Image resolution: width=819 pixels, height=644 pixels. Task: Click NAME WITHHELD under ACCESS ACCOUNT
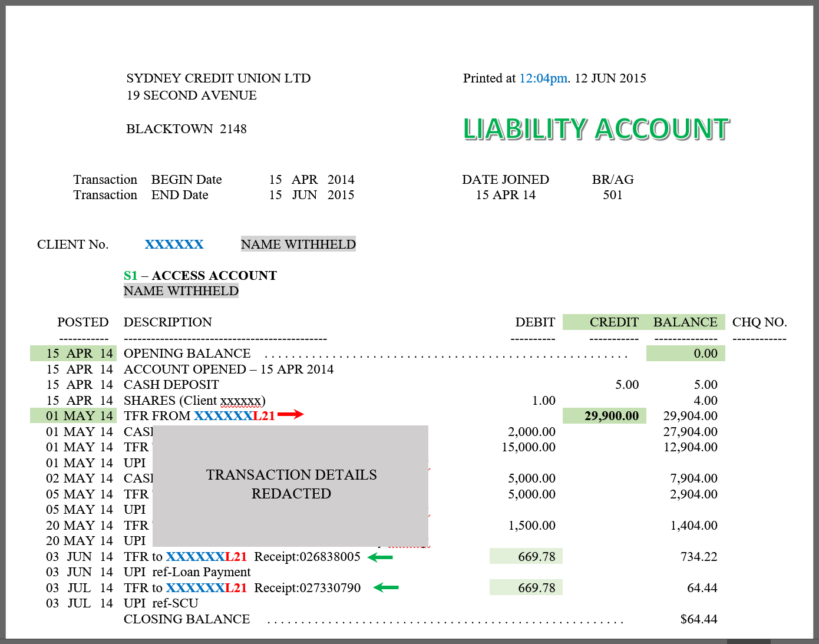point(181,291)
